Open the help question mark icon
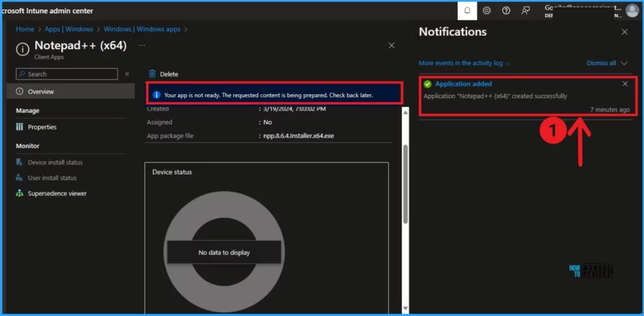This screenshot has height=316, width=644. (506, 11)
